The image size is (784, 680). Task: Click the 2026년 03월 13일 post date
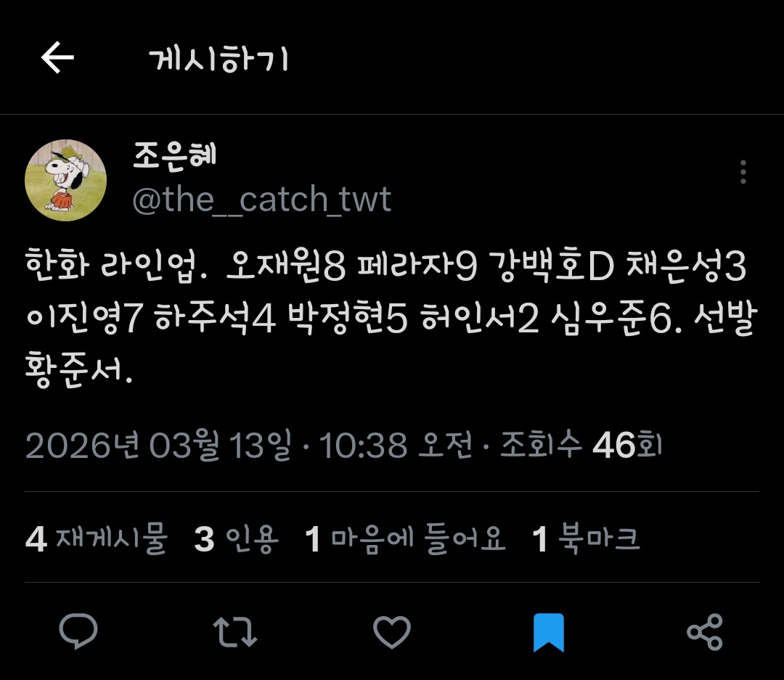(158, 444)
